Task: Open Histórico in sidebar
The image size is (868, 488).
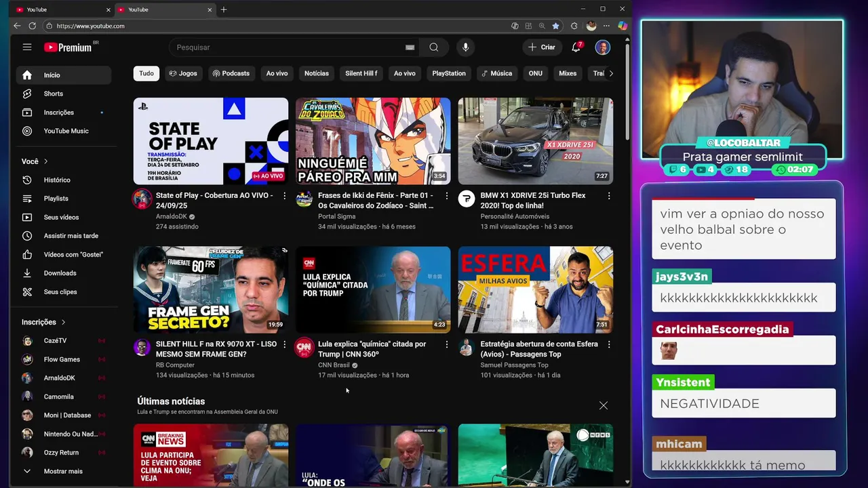Action: [x=64, y=180]
